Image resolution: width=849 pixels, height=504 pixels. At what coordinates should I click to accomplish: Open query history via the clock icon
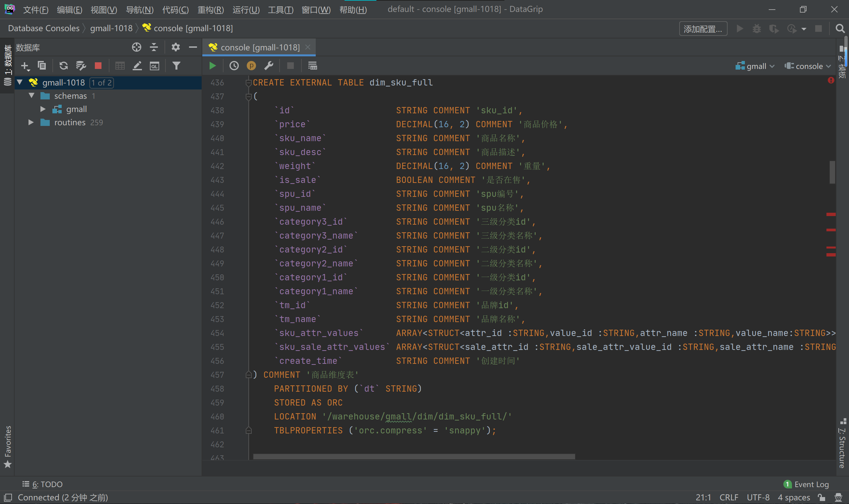[x=234, y=66]
